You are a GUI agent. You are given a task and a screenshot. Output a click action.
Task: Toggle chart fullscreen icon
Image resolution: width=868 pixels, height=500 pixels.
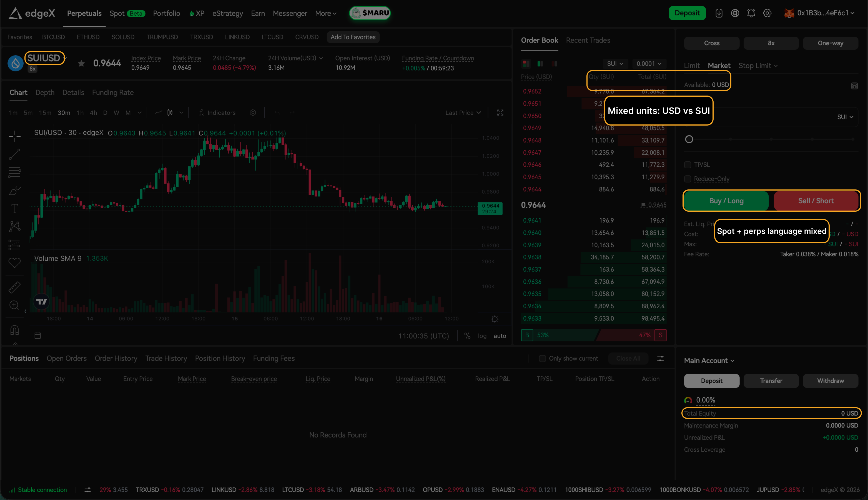click(500, 112)
